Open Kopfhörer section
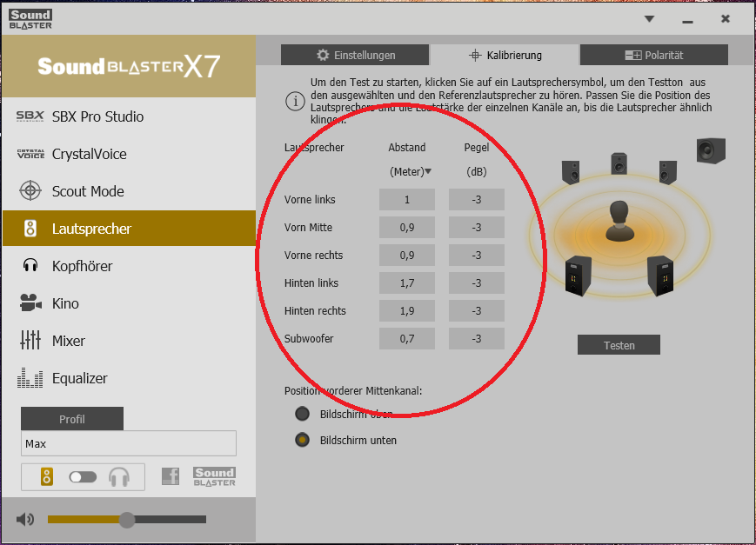The width and height of the screenshot is (756, 545). tap(129, 266)
